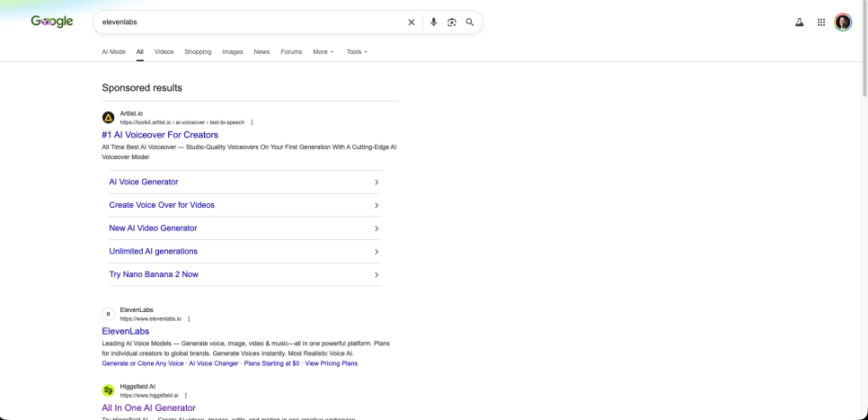Open three-dot menu next to higgsfield.ai URL

click(186, 396)
